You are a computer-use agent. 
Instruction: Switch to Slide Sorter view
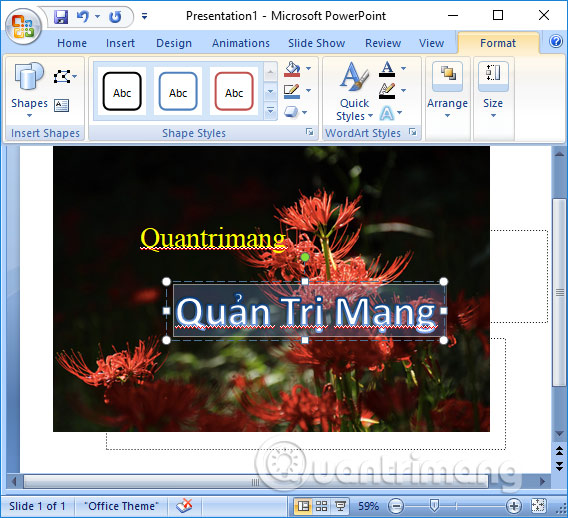click(321, 506)
